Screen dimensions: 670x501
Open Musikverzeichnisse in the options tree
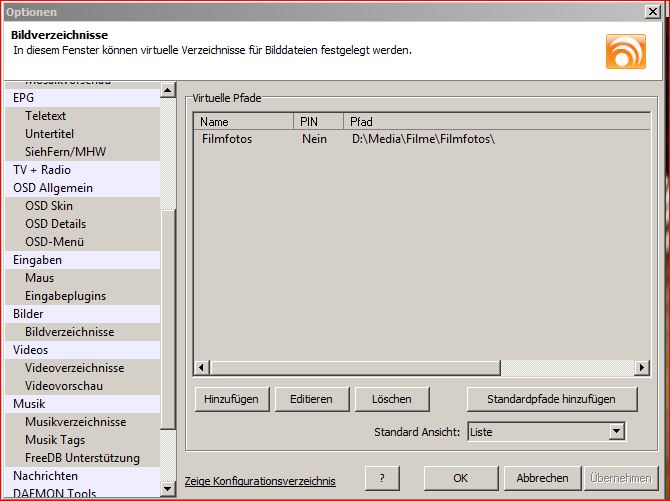[76, 422]
